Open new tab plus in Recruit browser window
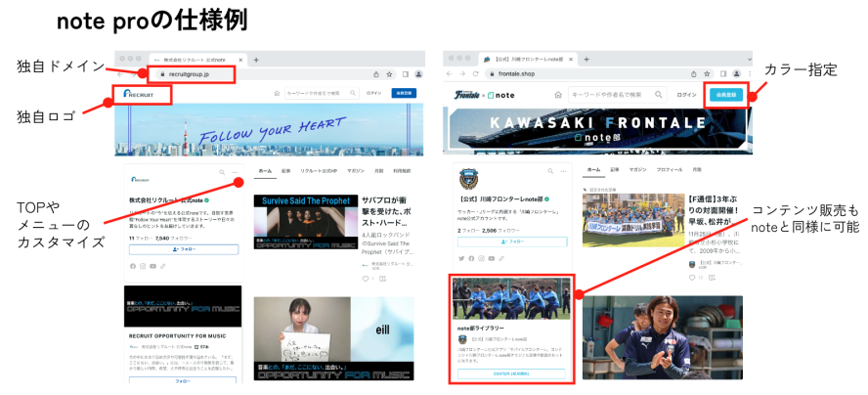This screenshot has height=395, width=868. point(256,60)
